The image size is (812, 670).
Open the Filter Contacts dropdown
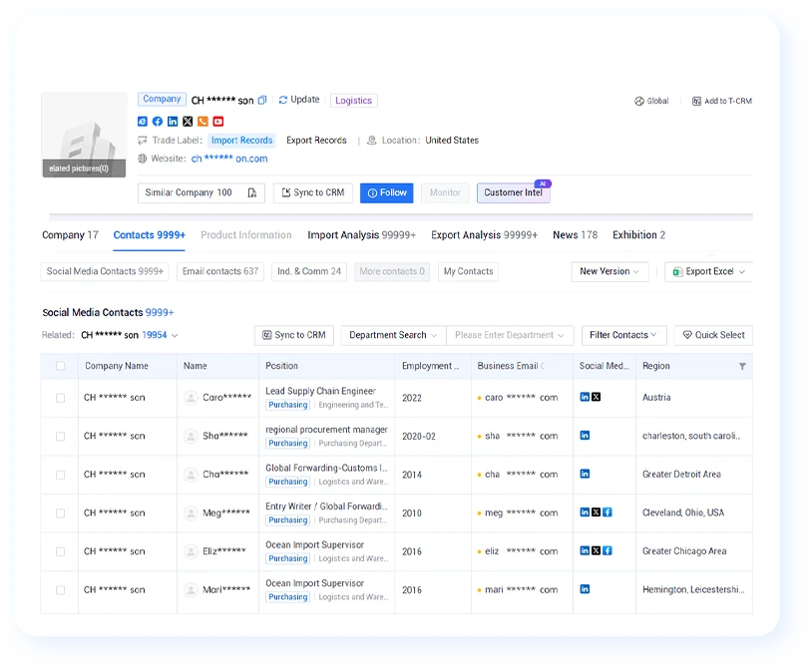623,335
